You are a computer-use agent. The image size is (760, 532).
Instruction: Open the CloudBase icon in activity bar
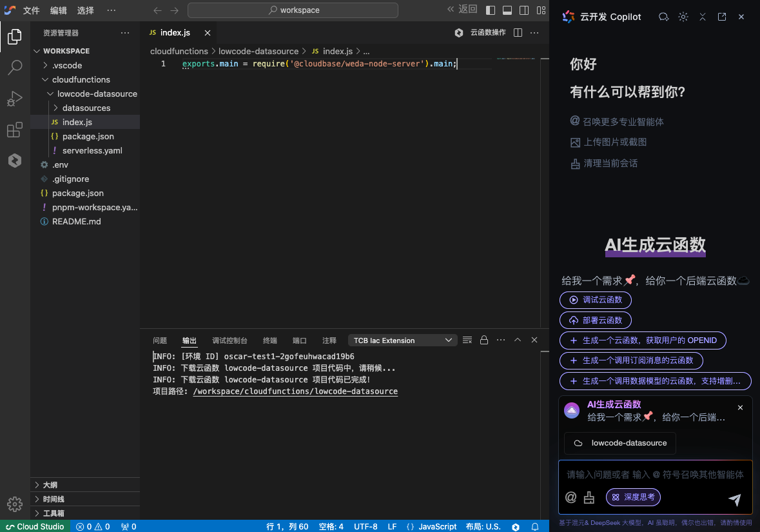(15, 161)
